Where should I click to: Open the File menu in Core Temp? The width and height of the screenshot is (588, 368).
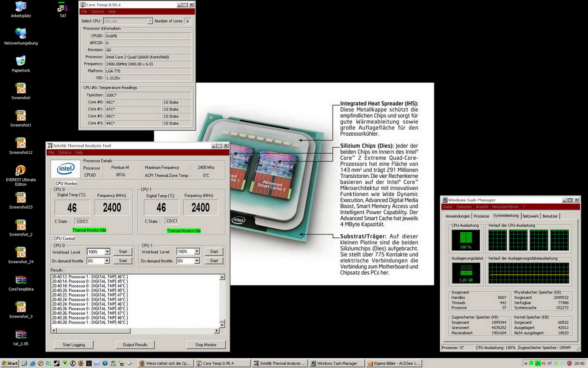84,12
